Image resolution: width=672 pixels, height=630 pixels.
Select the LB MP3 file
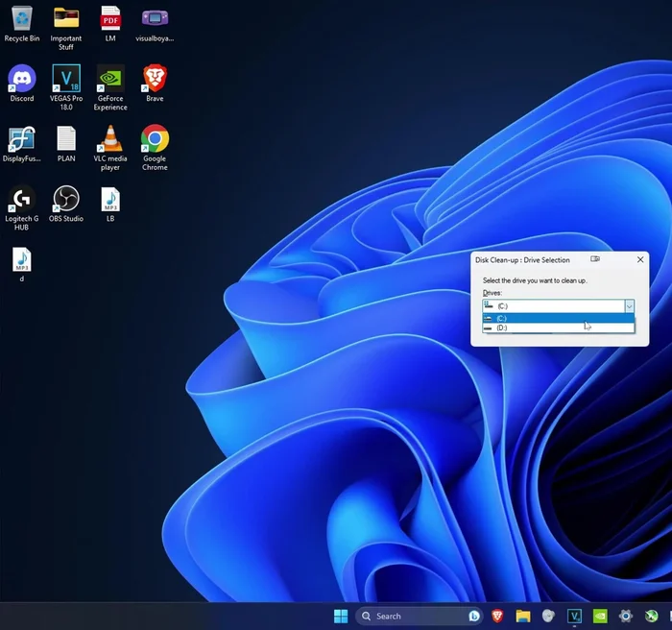coord(110,199)
